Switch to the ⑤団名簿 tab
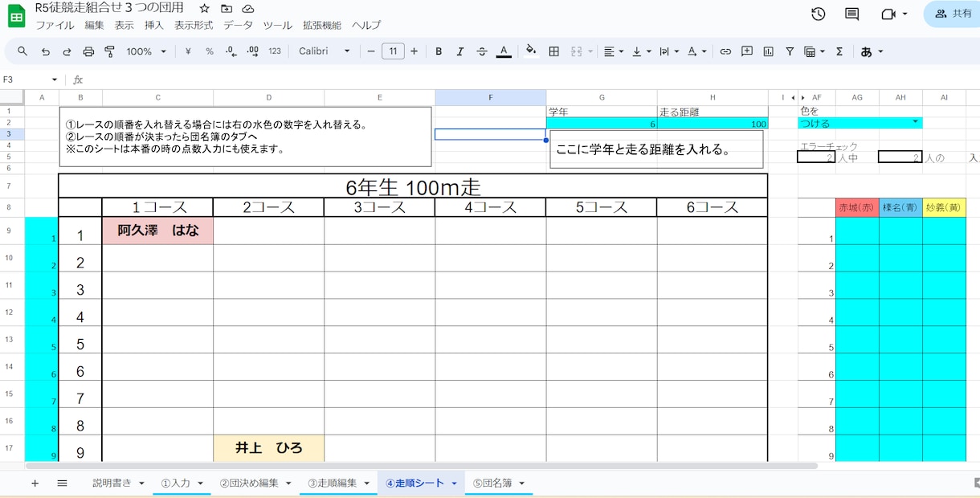Image resolution: width=980 pixels, height=498 pixels. click(x=498, y=483)
